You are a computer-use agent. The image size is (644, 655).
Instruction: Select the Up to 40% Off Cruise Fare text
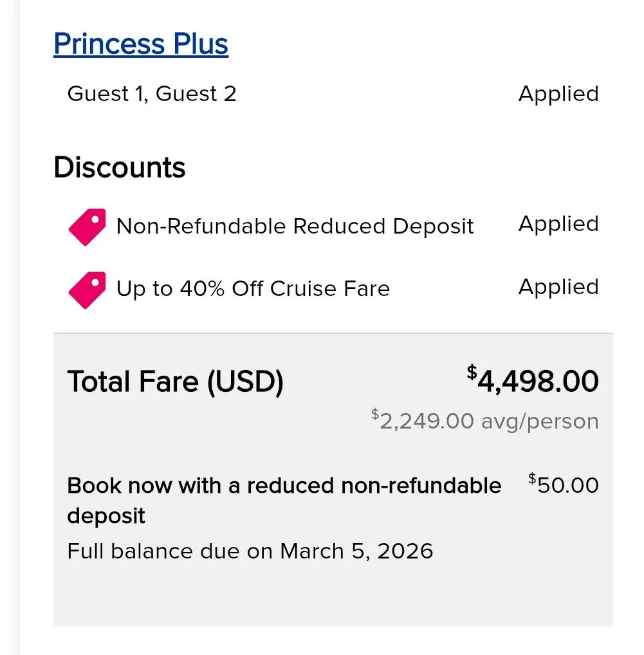[x=253, y=289]
